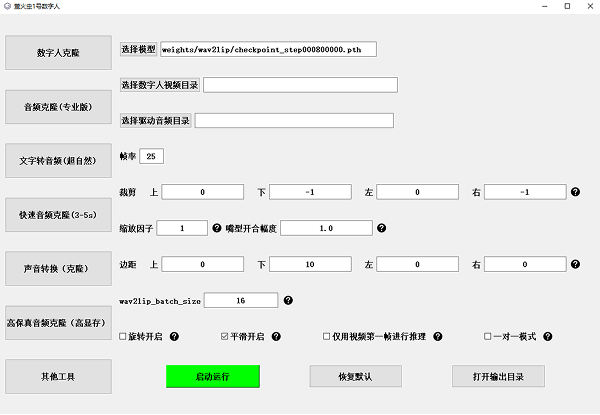Enable the 一对一模式 checkbox
This screenshot has height=415, width=600.
[x=488, y=336]
